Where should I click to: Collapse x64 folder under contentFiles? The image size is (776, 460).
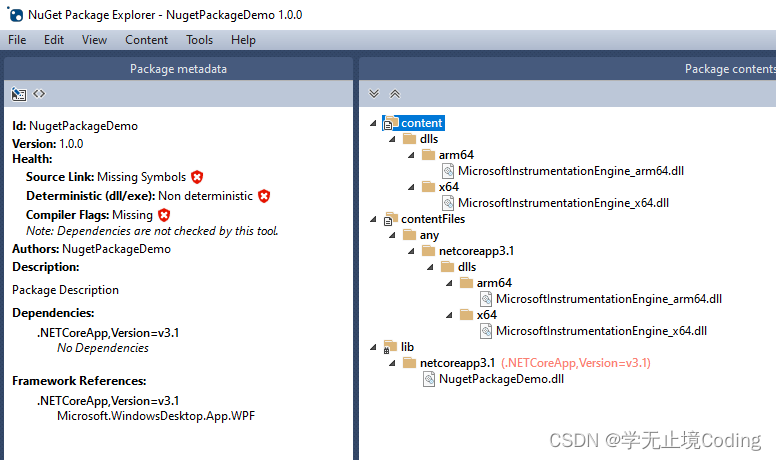pos(449,315)
